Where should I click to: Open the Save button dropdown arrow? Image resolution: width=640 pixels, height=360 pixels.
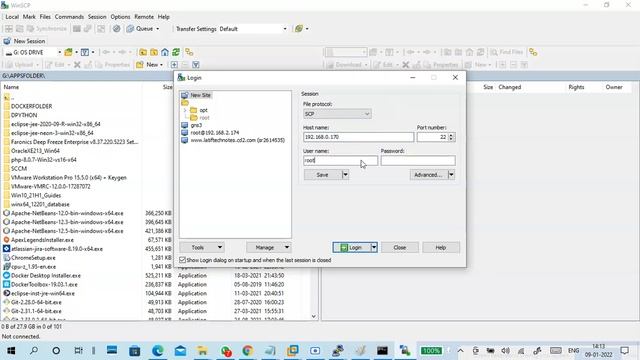pyautogui.click(x=345, y=175)
